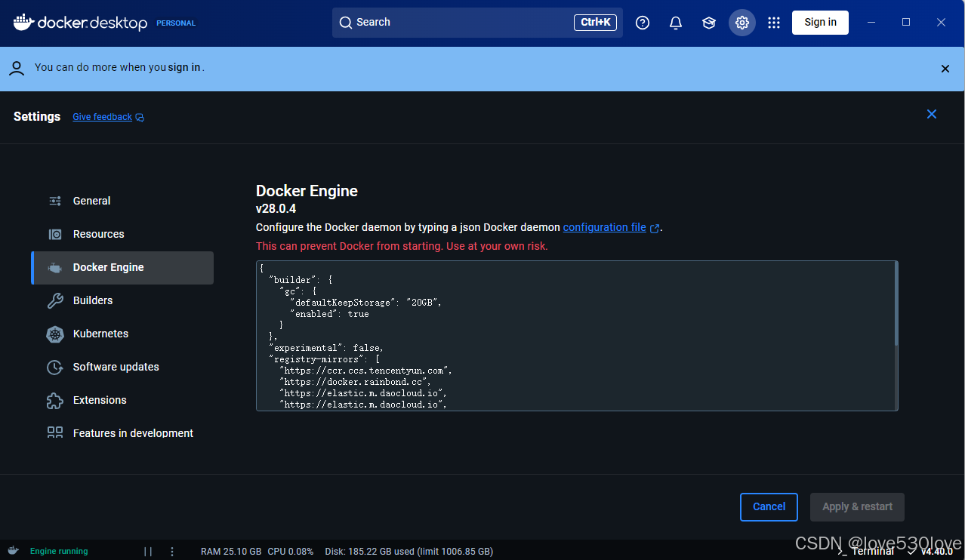Click the "defaultKeepStorage": "20GB" line
Viewport: 965px width, 560px height.
point(365,302)
